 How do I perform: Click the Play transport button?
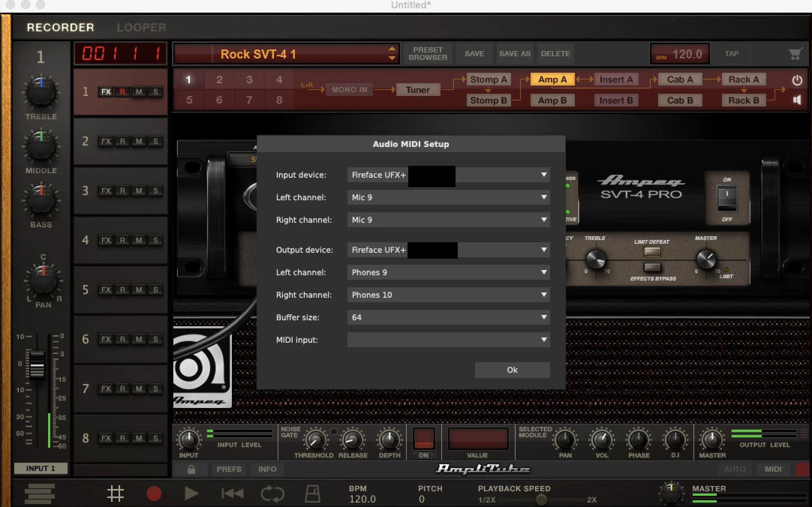pos(191,493)
